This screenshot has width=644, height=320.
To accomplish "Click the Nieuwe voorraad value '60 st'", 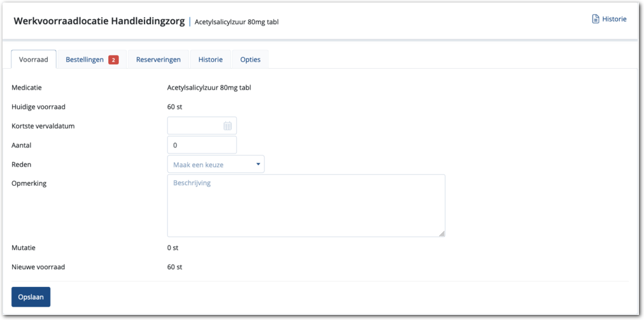I will point(174,267).
